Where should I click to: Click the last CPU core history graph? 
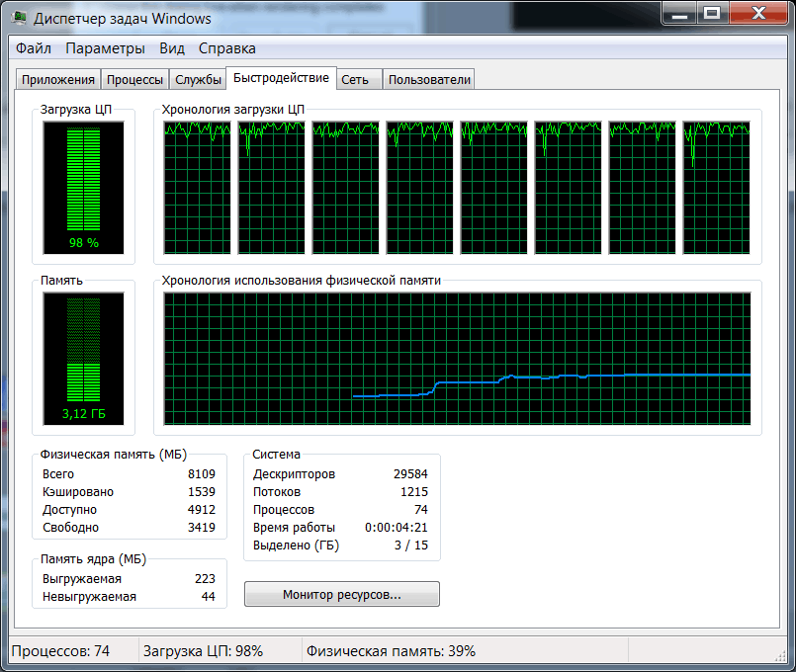point(716,188)
